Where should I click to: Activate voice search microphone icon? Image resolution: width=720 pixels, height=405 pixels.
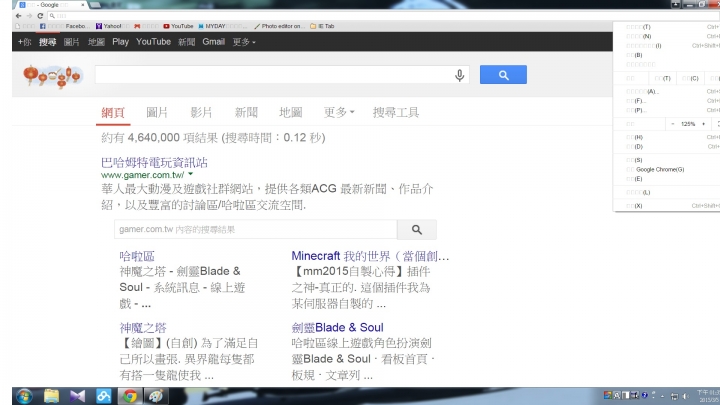[459, 75]
